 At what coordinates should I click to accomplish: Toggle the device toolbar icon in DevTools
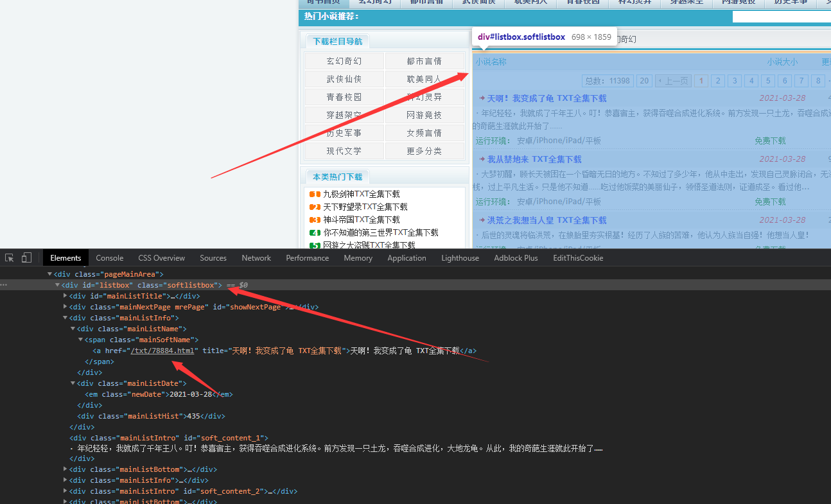coord(26,257)
